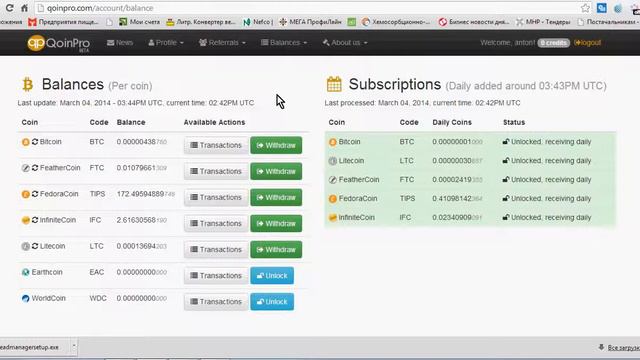Image resolution: width=640 pixels, height=360 pixels.
Task: Open Transactions for FeatherCoin
Action: 216,171
